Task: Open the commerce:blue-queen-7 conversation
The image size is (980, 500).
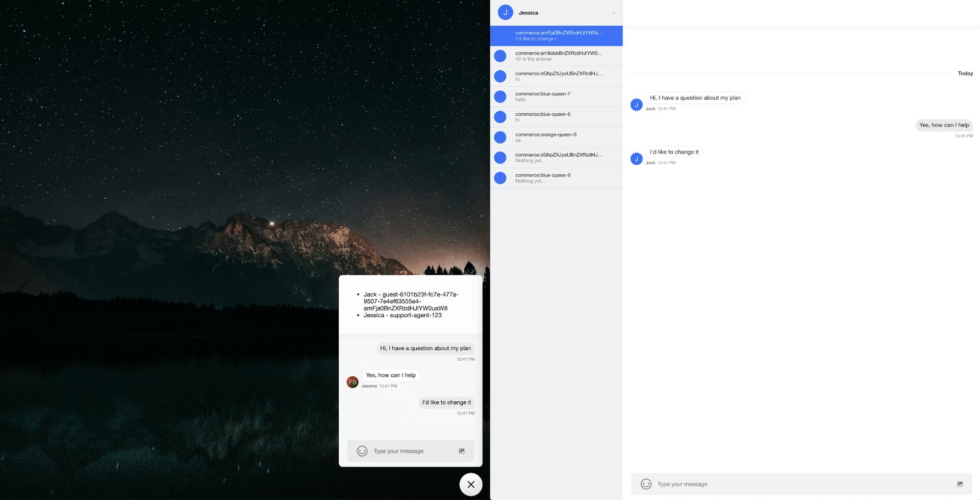Action: tap(556, 97)
